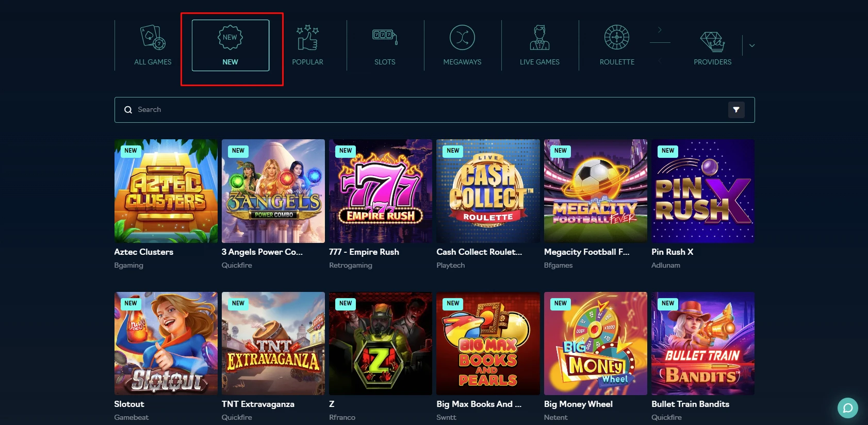Click the Pin Rush X title

click(673, 252)
